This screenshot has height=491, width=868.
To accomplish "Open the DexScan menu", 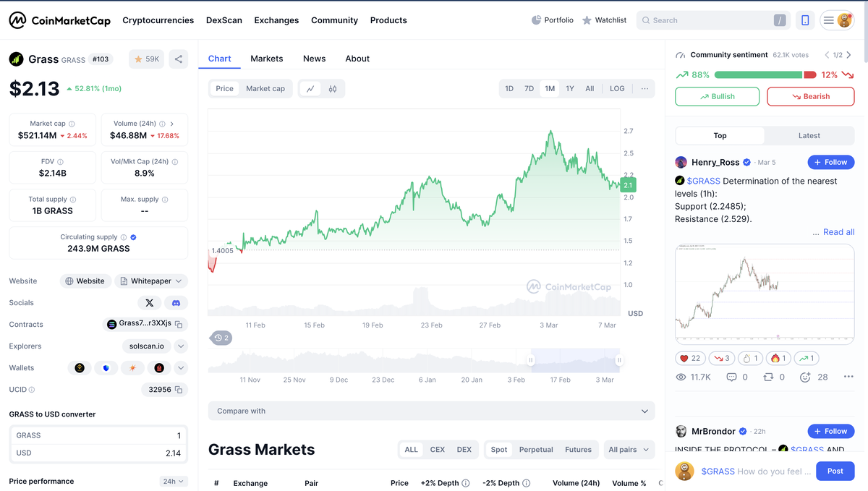I will coord(224,20).
